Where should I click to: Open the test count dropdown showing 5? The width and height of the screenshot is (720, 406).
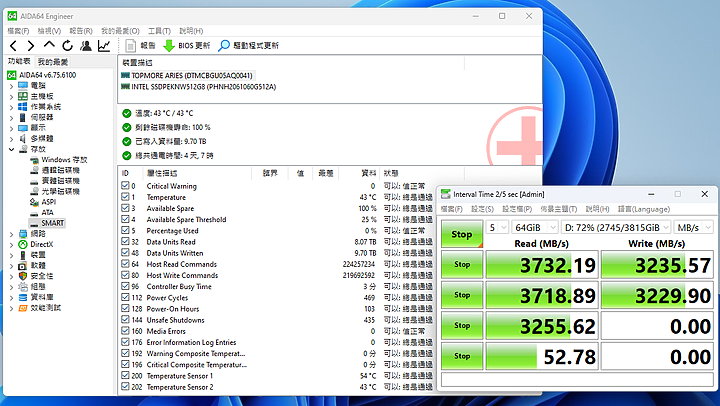click(497, 227)
